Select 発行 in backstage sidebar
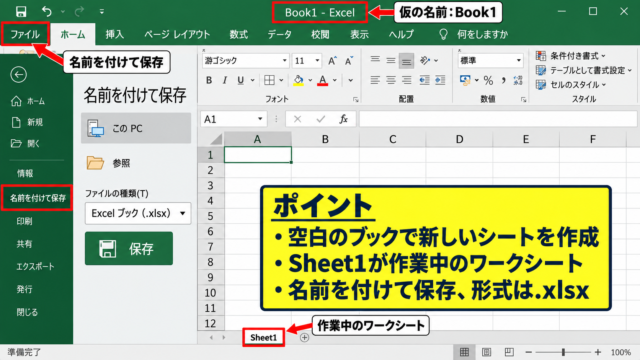640x360 pixels. [x=24, y=289]
